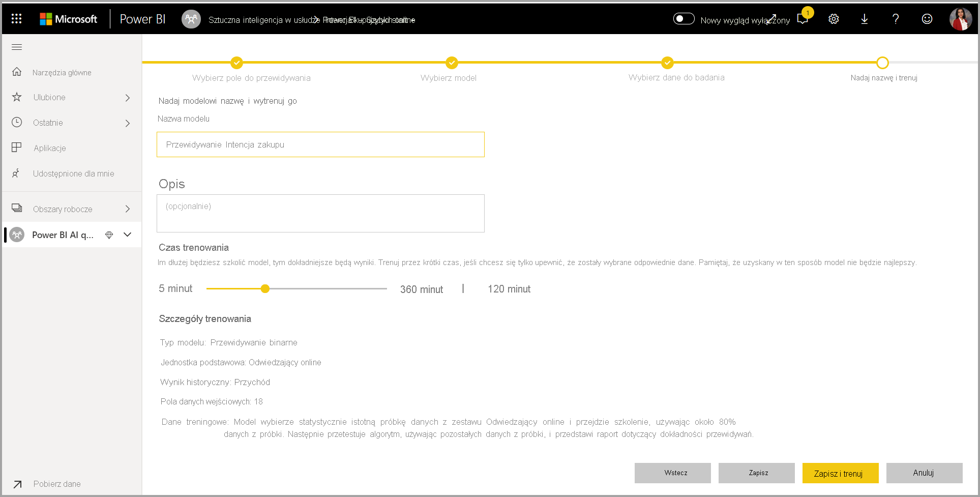Open Ostatnie in the navigation
The image size is (980, 497).
pos(48,123)
